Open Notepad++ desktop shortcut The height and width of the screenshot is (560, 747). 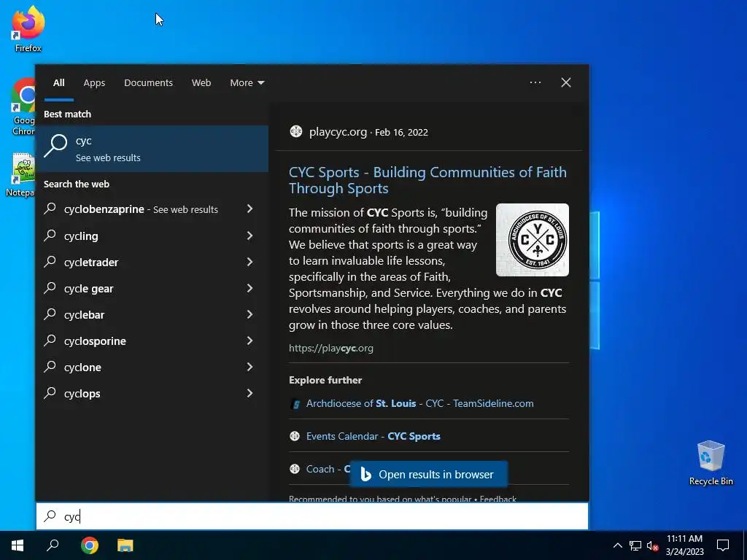click(x=21, y=174)
